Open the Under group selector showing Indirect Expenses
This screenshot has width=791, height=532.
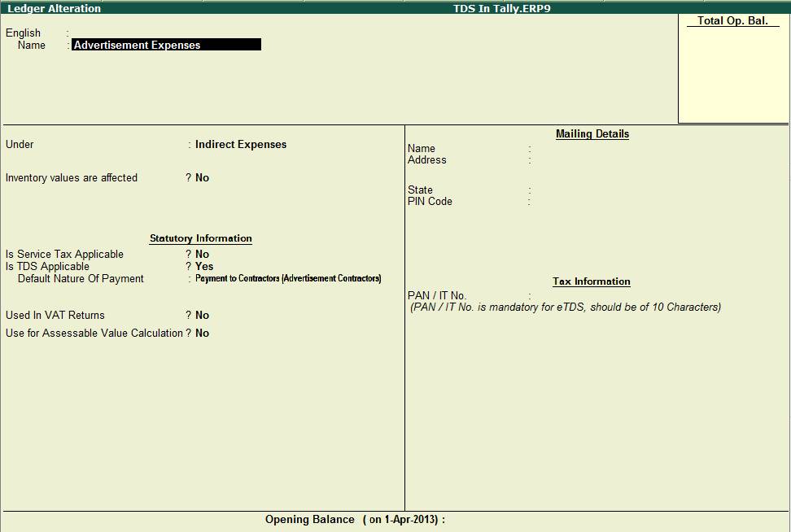tap(238, 144)
